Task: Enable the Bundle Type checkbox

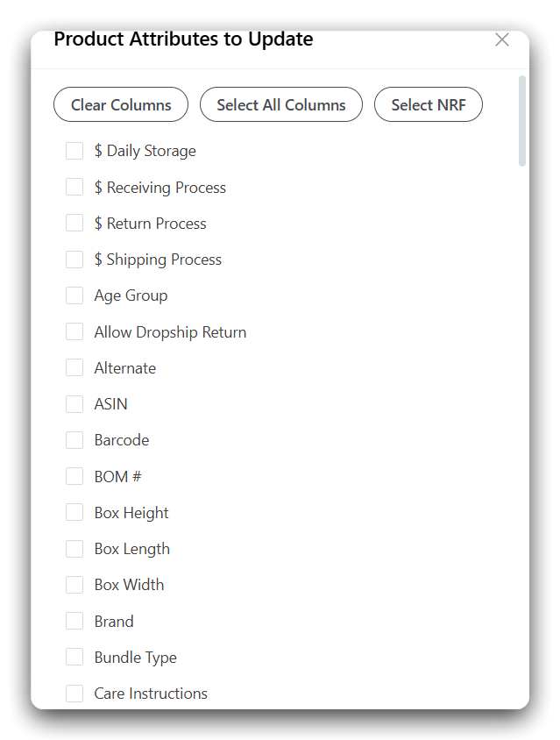Action: click(x=74, y=657)
